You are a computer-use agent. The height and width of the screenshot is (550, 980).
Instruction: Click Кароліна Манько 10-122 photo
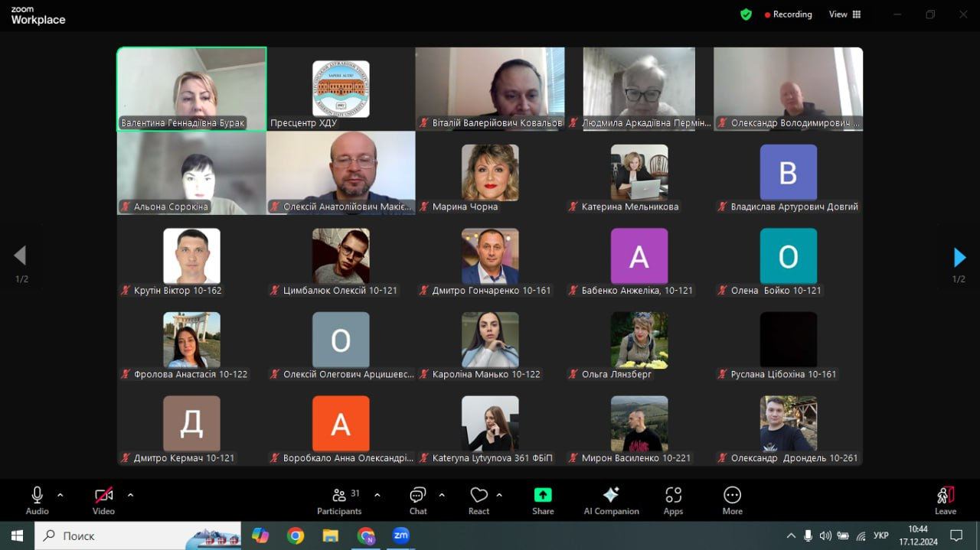(490, 340)
